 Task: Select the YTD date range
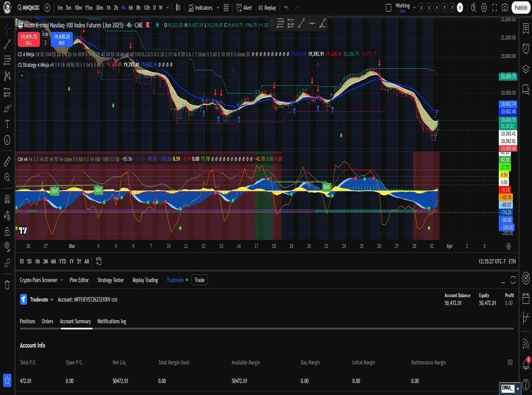point(63,261)
